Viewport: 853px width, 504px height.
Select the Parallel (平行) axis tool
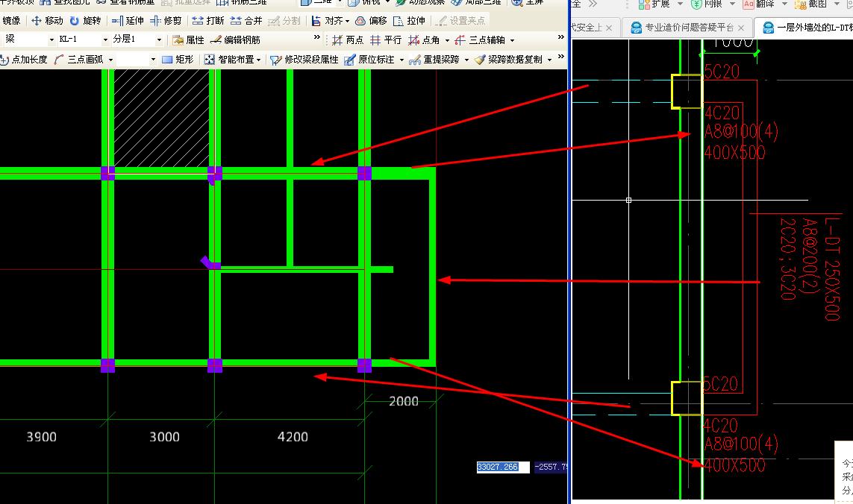coord(385,40)
